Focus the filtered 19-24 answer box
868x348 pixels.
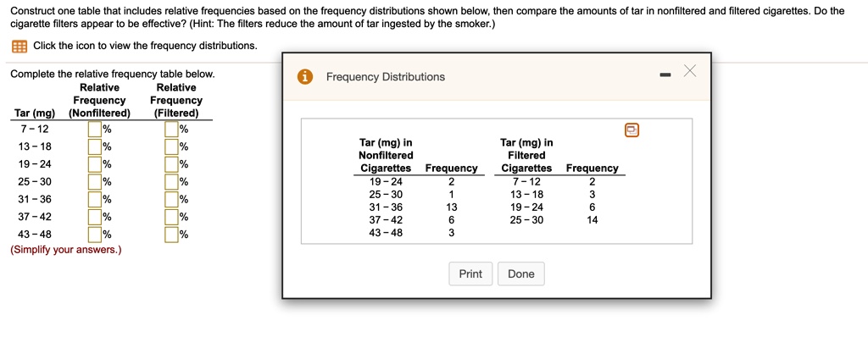point(171,164)
